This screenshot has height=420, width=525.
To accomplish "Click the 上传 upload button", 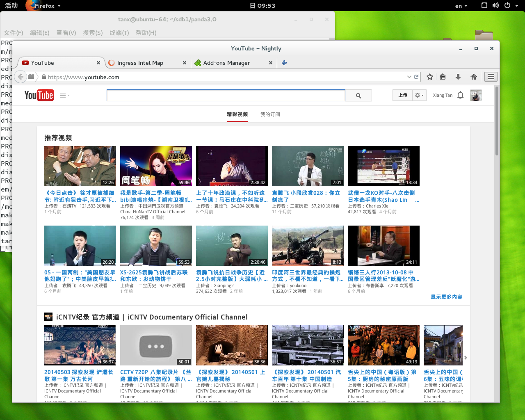I will (403, 95).
